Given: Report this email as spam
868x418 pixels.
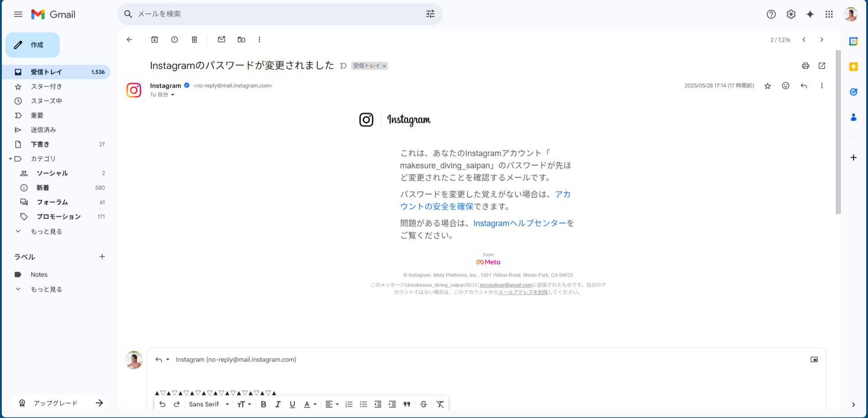Looking at the screenshot, I should [x=175, y=40].
